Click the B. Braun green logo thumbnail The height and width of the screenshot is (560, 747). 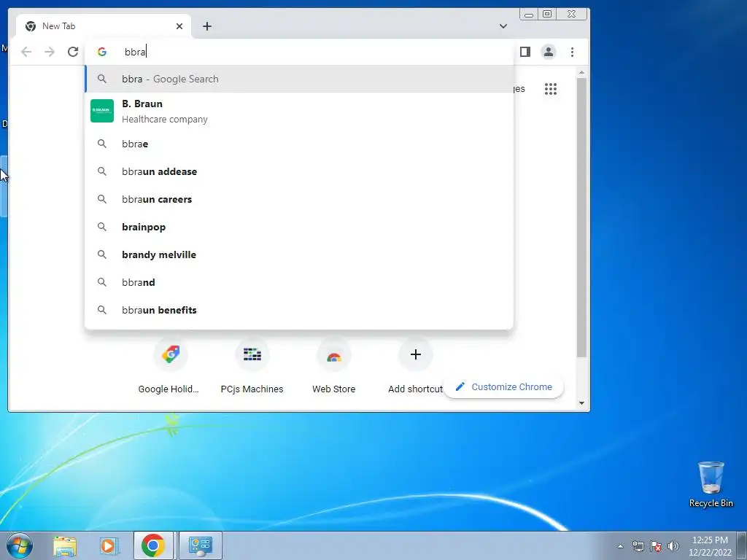tap(102, 111)
